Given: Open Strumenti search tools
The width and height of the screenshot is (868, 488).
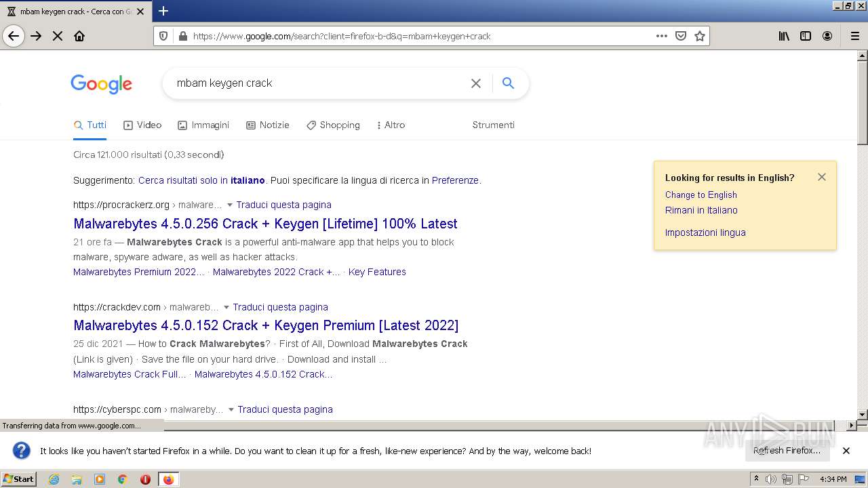Looking at the screenshot, I should tap(494, 125).
